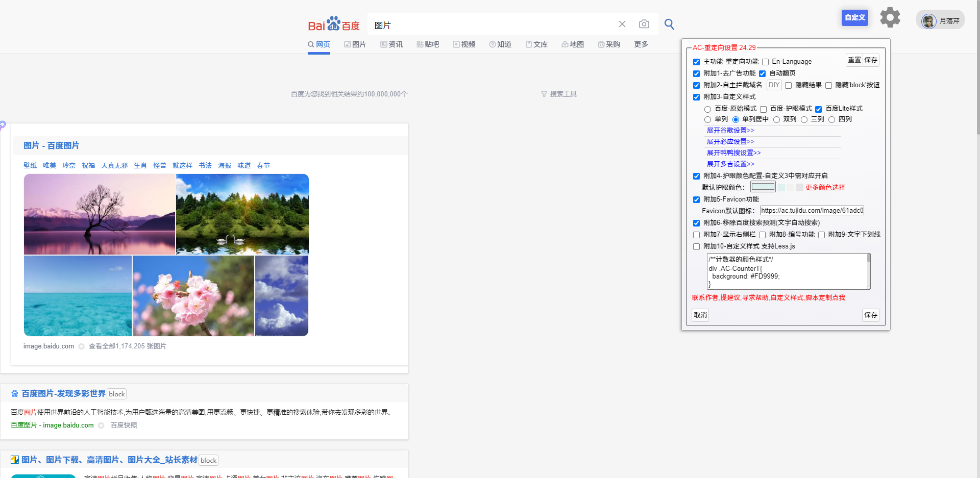
Task: Expand 展开多吉设置>> section
Action: (x=730, y=164)
